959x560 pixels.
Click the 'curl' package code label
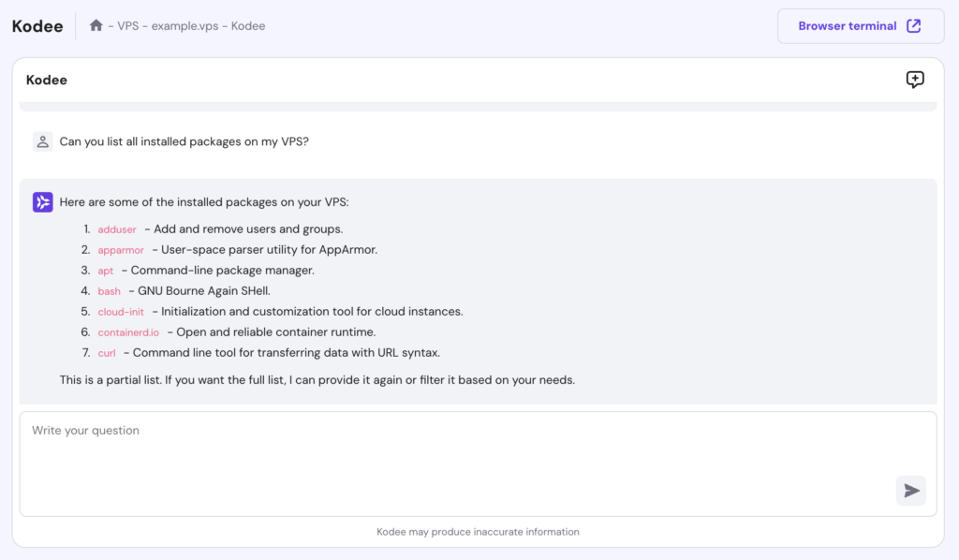click(x=107, y=353)
